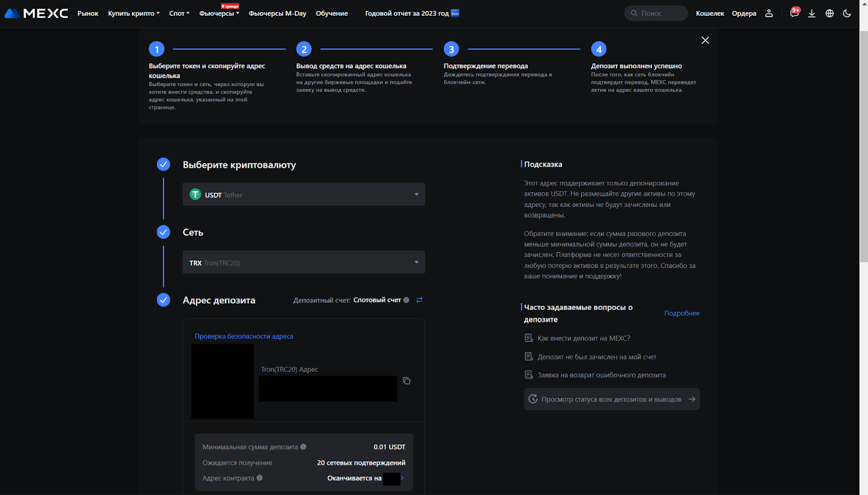The width and height of the screenshot is (868, 495).
Task: Switch deposit account with swap arrows
Action: pos(419,300)
